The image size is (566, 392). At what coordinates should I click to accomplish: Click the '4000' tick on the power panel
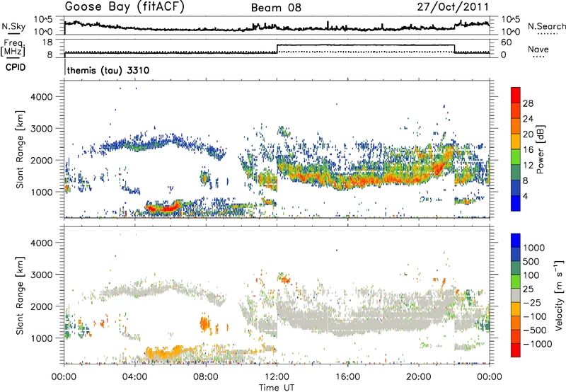coord(41,97)
